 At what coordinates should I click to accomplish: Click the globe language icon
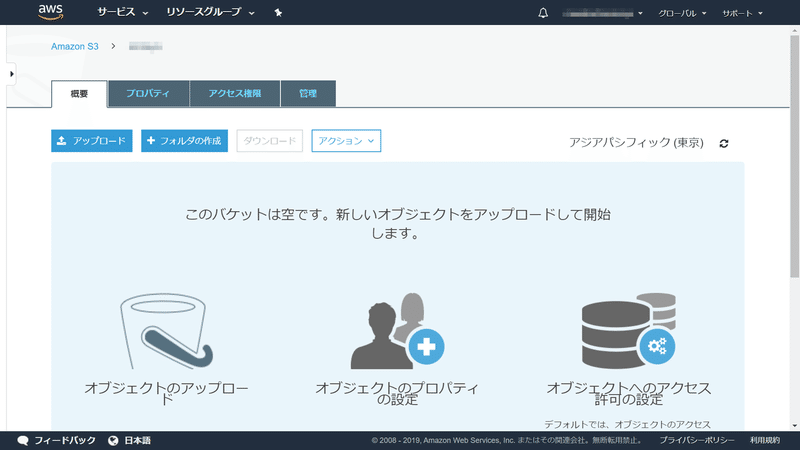click(x=113, y=440)
